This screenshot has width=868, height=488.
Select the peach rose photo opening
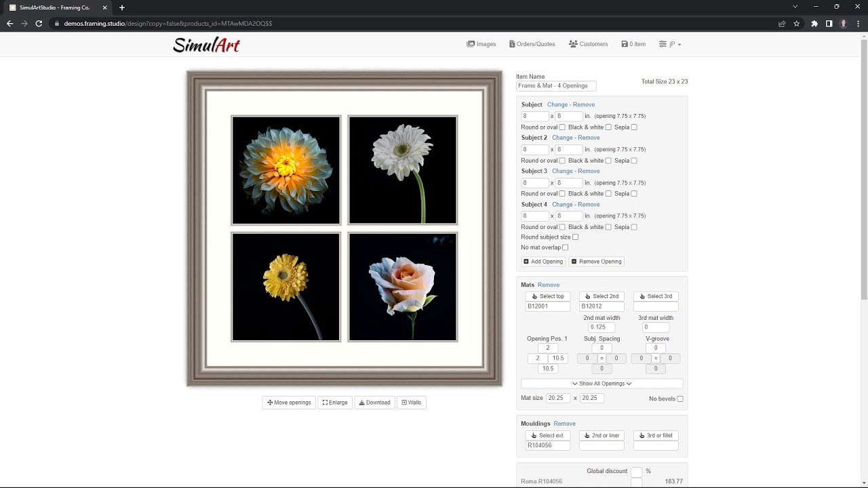[x=403, y=287]
